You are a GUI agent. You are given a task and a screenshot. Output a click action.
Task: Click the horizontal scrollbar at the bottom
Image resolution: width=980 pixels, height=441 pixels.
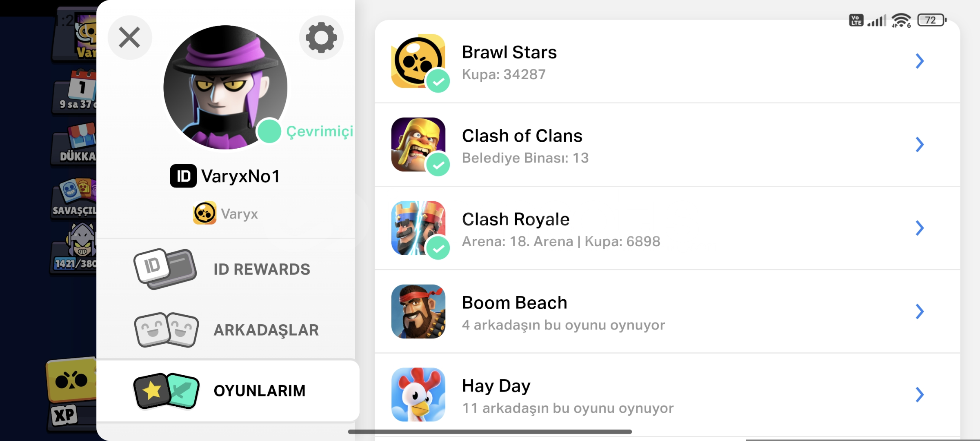click(x=490, y=432)
